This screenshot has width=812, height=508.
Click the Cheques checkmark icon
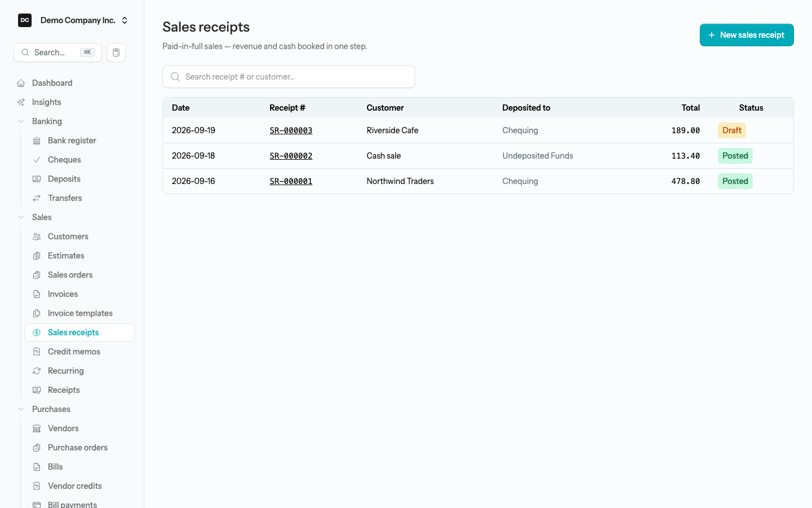pos(37,160)
